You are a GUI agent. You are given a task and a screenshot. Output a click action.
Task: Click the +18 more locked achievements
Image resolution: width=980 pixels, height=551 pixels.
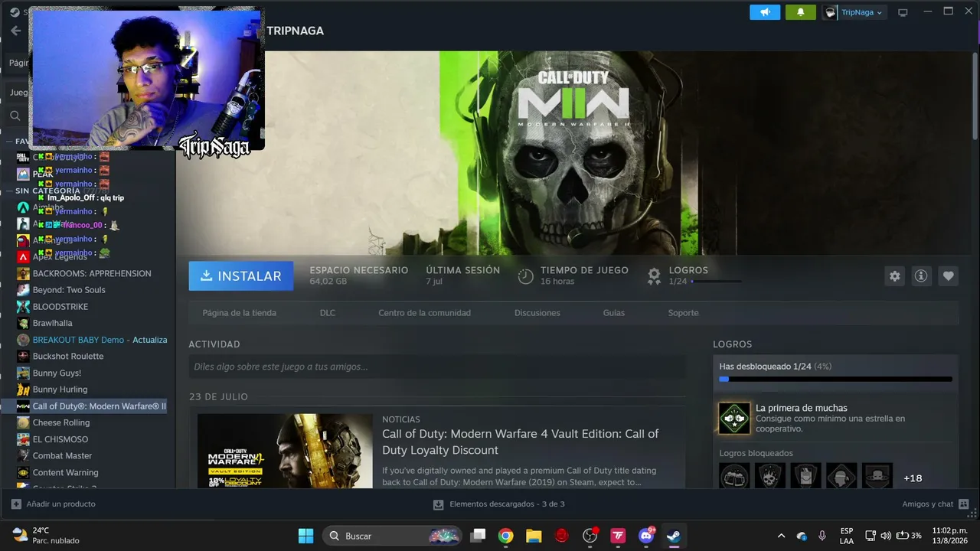tap(913, 478)
